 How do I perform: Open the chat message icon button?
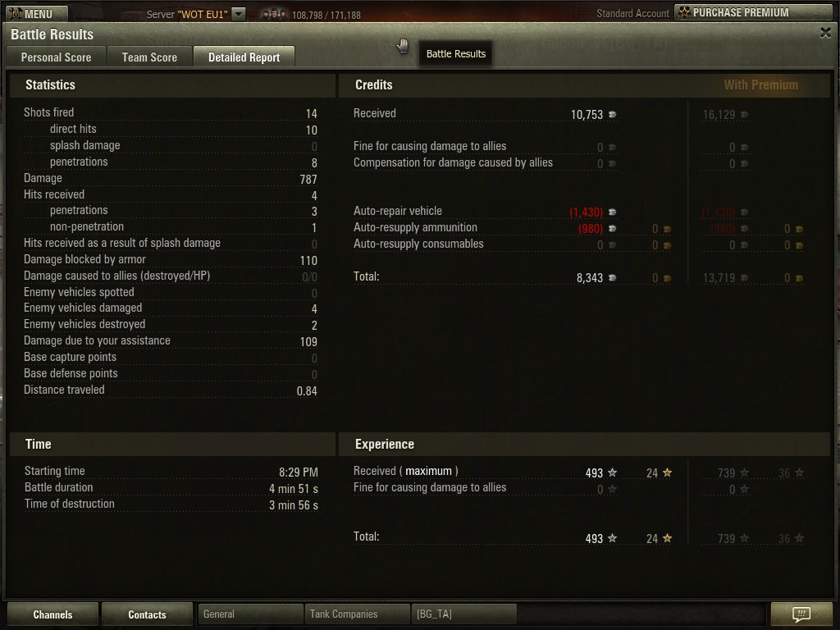(x=801, y=614)
